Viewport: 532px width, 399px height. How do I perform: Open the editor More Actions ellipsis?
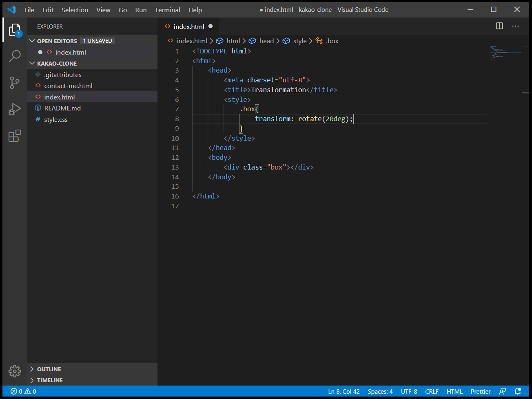[516, 26]
